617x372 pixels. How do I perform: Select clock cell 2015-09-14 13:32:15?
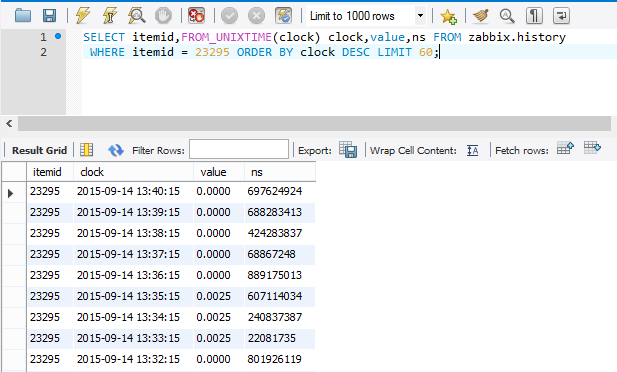pyautogui.click(x=133, y=359)
